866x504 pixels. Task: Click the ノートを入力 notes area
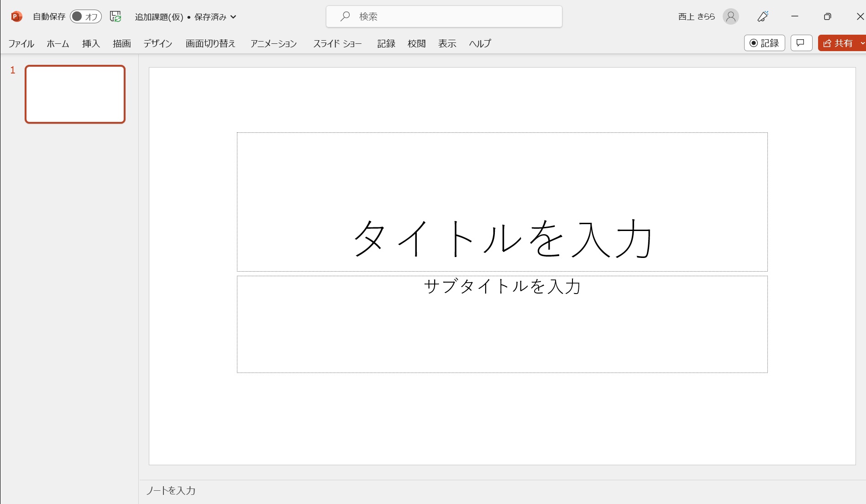coord(457,491)
